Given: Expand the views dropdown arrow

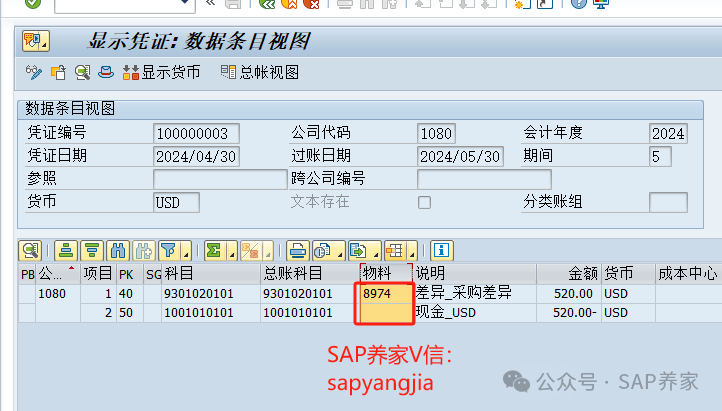Looking at the screenshot, I should (x=340, y=253).
